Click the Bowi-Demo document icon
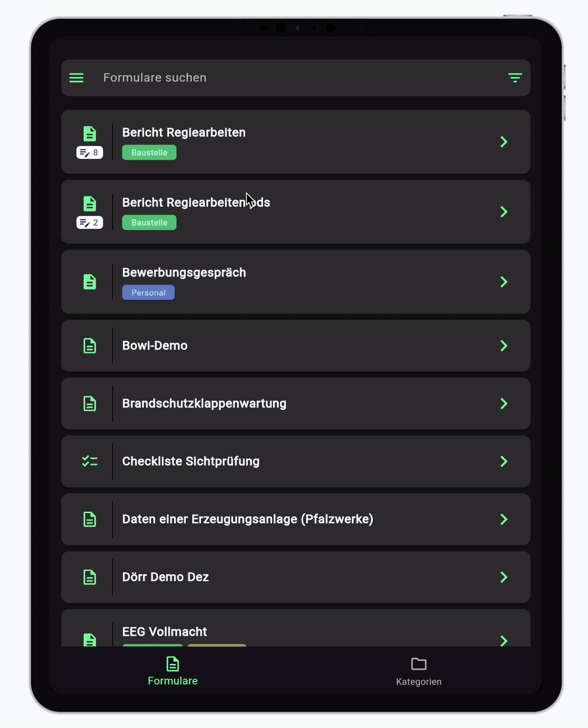This screenshot has width=588, height=728. coord(90,346)
